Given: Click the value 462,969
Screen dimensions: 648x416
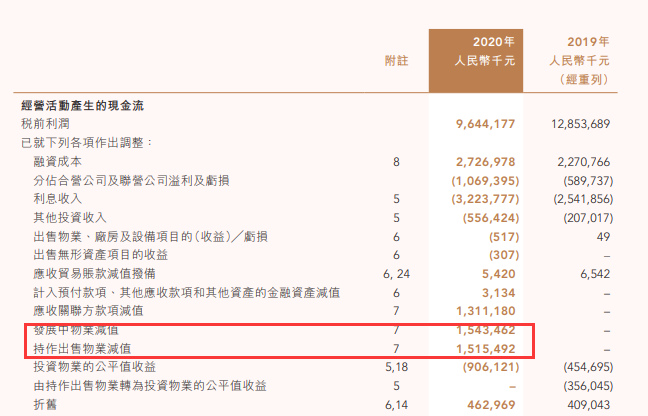Looking at the screenshot, I should 491,405.
